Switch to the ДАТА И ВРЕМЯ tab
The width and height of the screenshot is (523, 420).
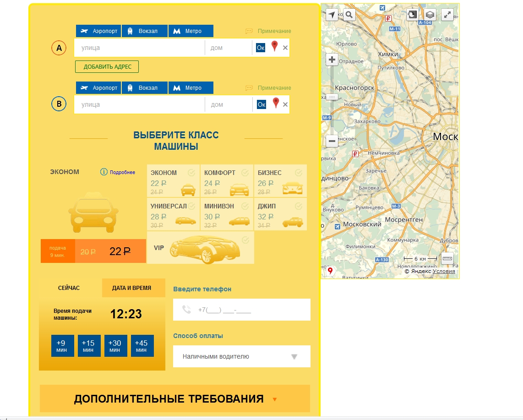coord(133,288)
